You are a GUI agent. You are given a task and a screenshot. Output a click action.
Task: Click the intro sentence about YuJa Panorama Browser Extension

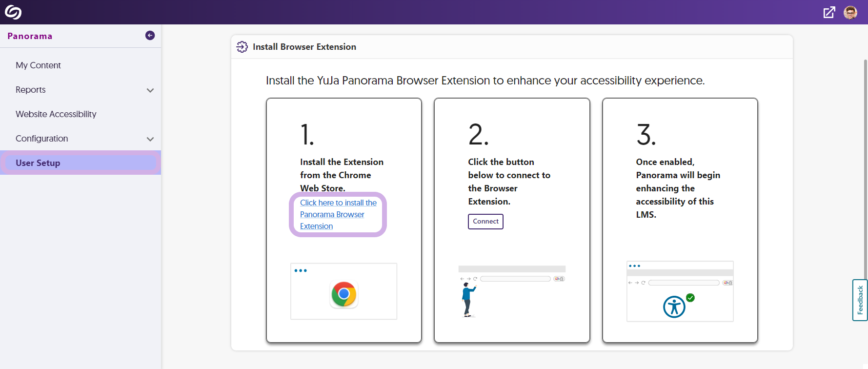(x=485, y=81)
